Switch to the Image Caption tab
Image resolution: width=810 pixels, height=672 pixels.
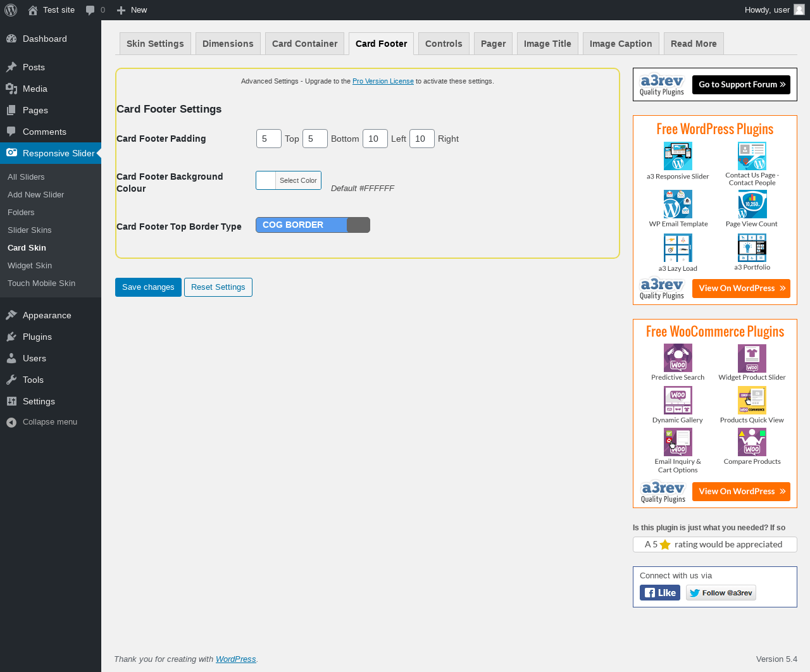621,44
